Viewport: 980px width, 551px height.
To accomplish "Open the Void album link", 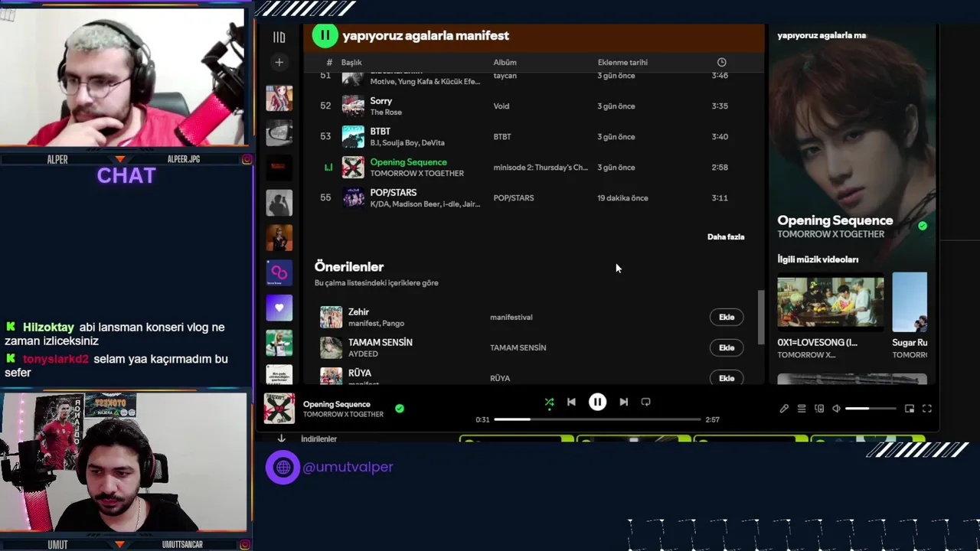I will point(501,106).
